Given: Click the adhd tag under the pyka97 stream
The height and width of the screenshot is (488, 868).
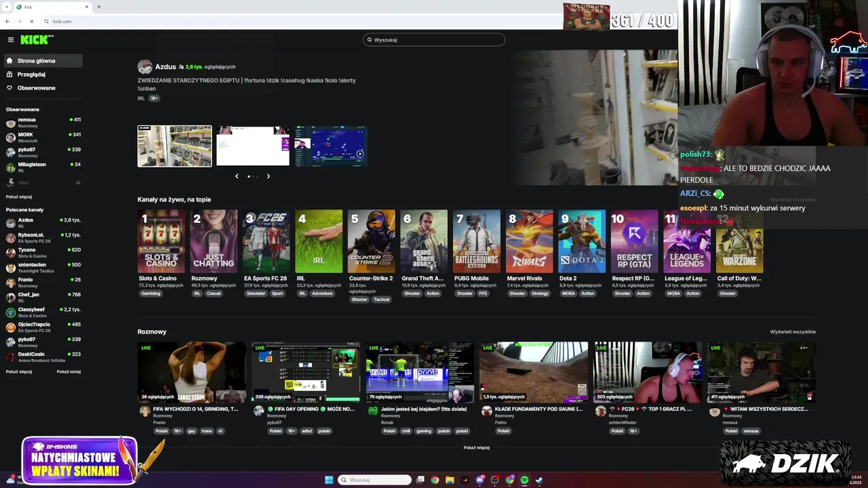Looking at the screenshot, I should [x=307, y=431].
